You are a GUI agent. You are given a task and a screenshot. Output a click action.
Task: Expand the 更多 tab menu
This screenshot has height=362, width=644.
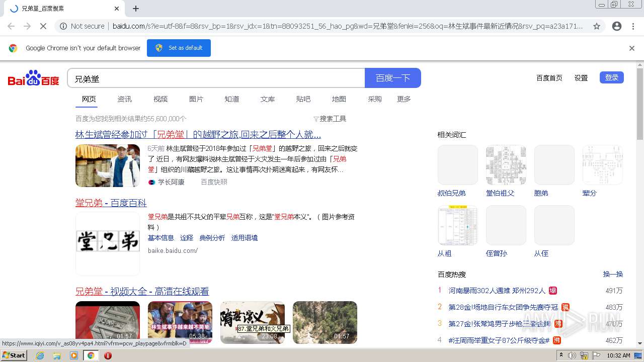tap(404, 99)
